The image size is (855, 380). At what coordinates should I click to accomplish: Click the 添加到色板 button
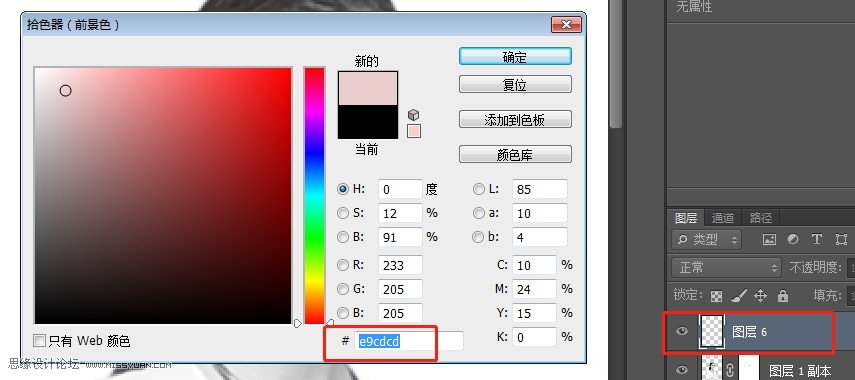point(515,119)
